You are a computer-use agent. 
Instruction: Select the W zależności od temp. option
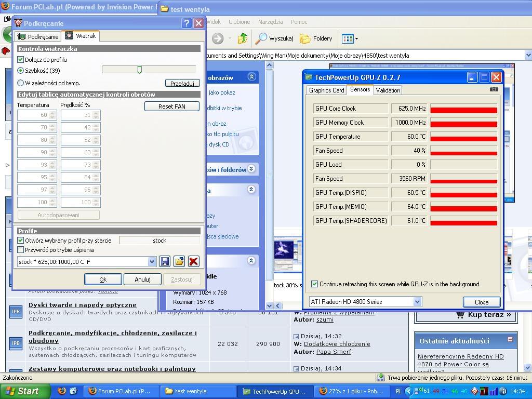coord(21,83)
